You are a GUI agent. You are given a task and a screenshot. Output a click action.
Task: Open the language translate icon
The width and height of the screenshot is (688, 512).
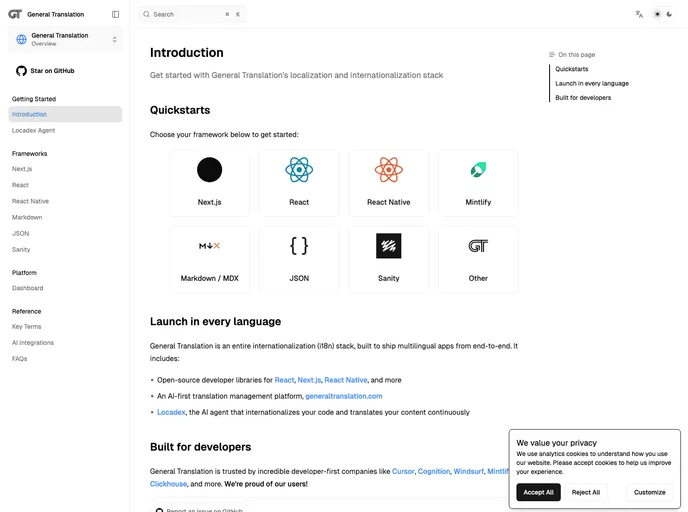(639, 14)
